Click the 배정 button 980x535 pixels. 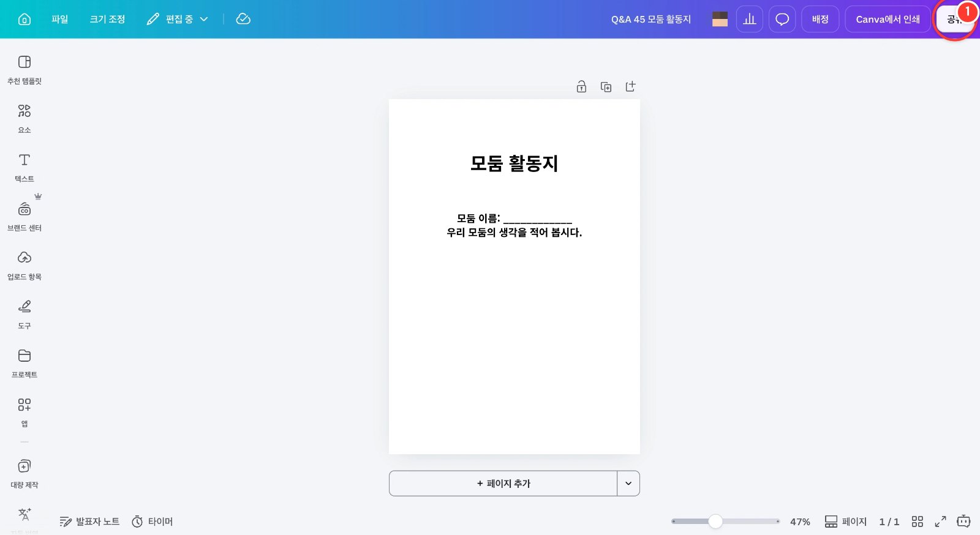pos(820,19)
